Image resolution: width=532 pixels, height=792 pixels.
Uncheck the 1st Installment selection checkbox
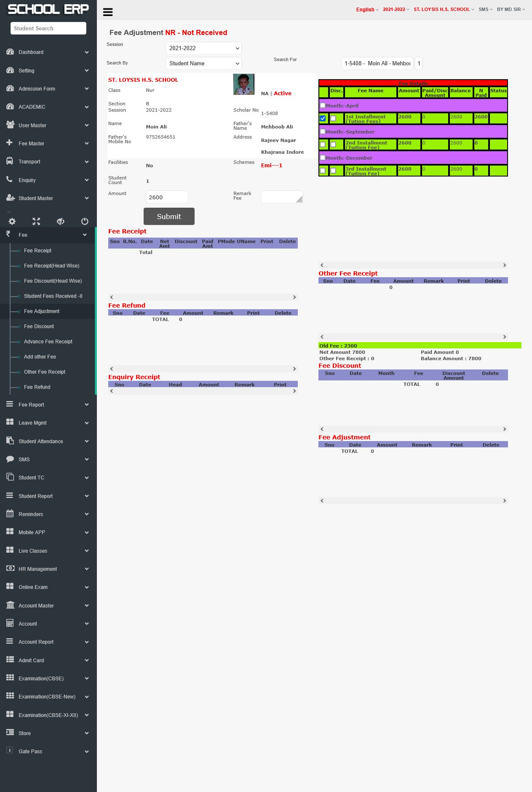[323, 118]
